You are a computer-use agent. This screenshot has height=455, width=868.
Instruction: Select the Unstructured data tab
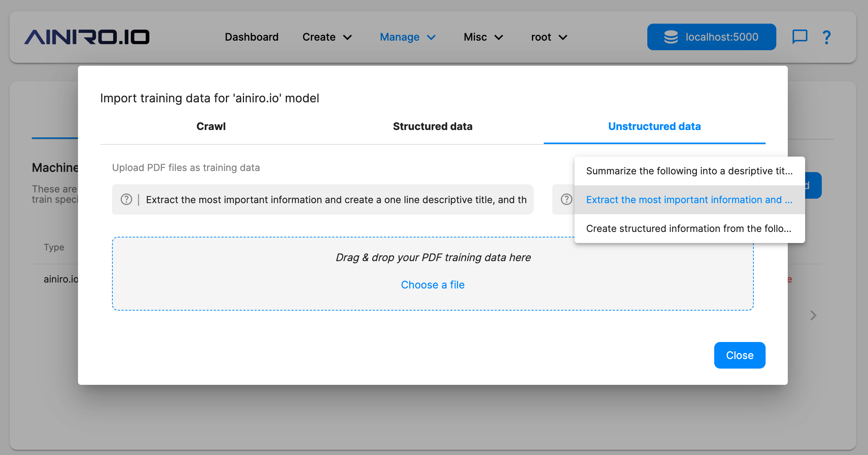pos(654,126)
